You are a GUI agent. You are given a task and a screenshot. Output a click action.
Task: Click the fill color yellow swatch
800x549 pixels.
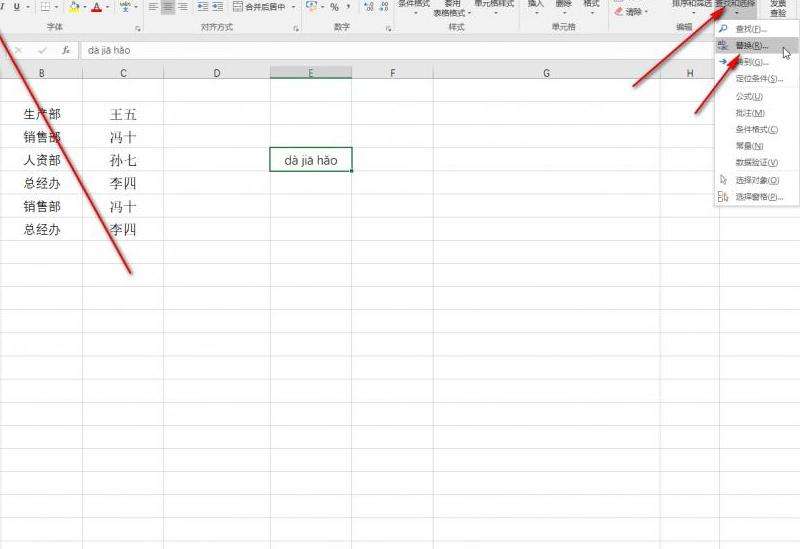pos(74,7)
